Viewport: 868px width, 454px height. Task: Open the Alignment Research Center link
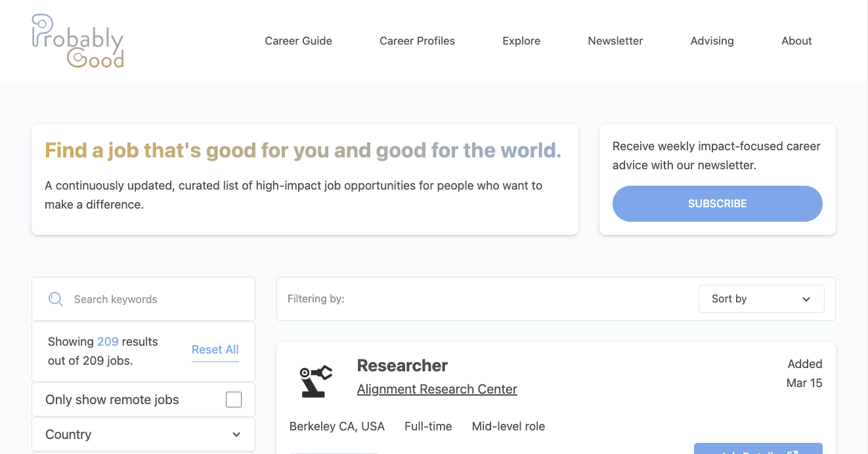[437, 389]
